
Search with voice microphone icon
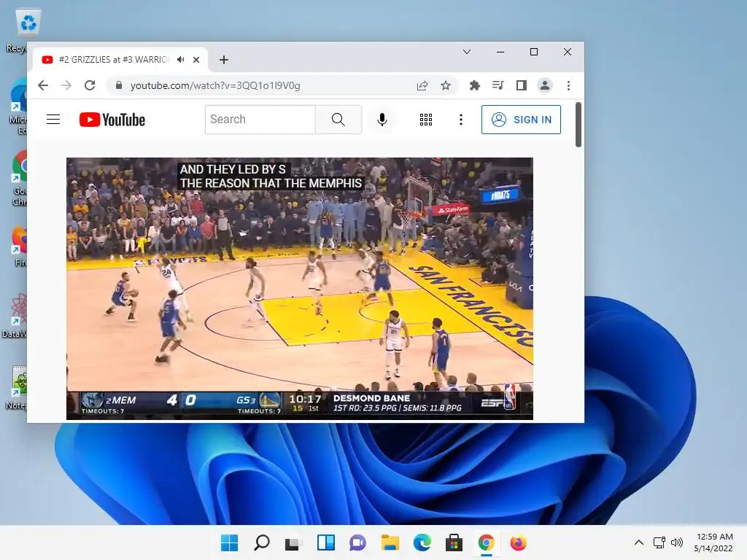[382, 120]
